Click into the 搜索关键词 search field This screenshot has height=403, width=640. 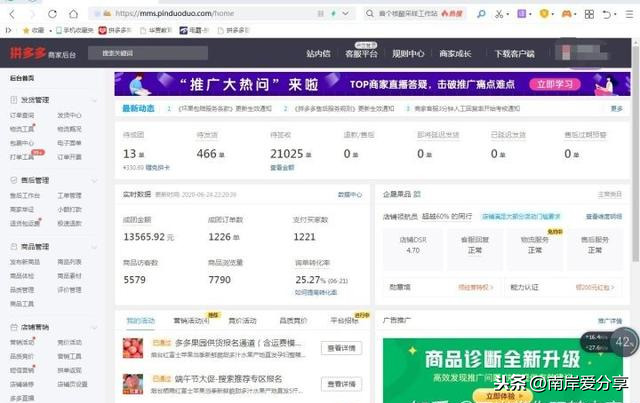pos(148,53)
